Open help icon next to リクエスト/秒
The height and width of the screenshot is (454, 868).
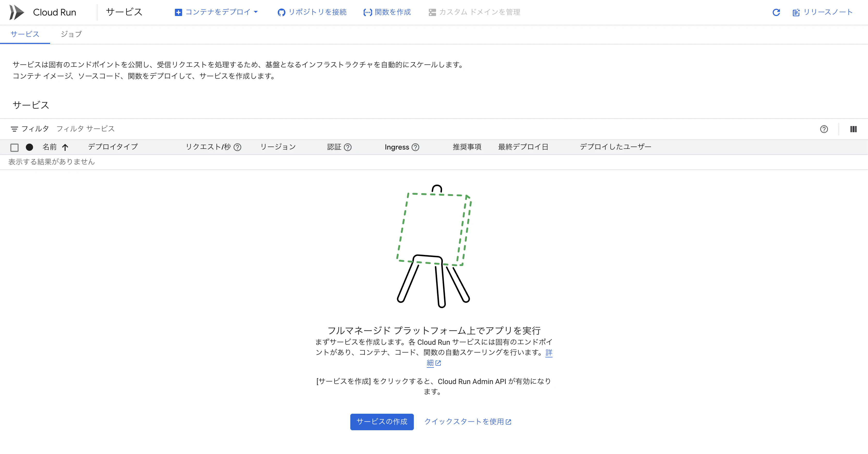(x=237, y=147)
